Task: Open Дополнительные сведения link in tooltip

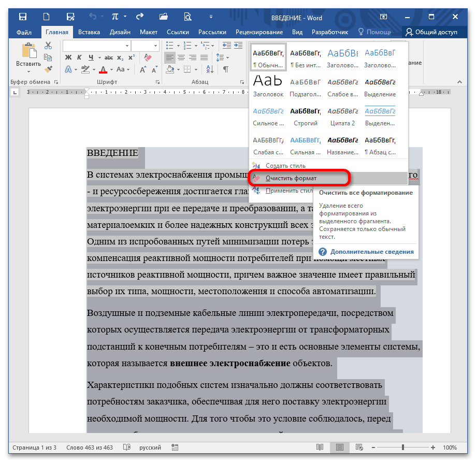Action: (x=372, y=252)
